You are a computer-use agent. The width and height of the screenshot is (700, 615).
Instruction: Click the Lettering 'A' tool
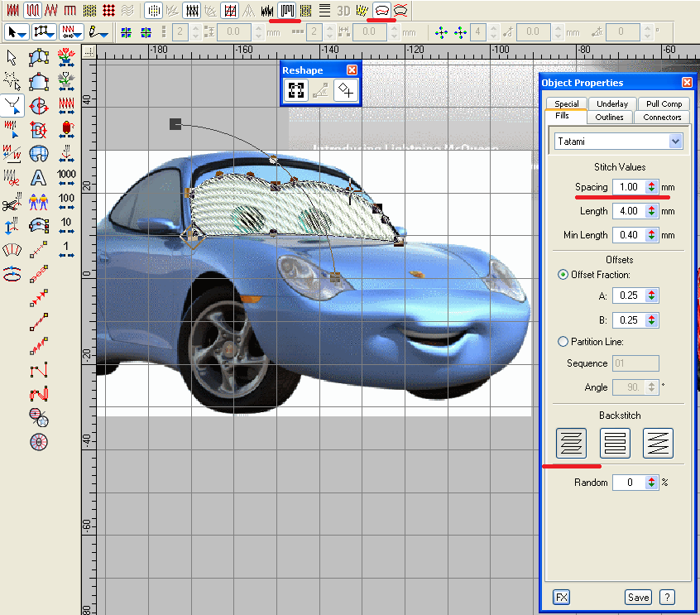click(39, 177)
